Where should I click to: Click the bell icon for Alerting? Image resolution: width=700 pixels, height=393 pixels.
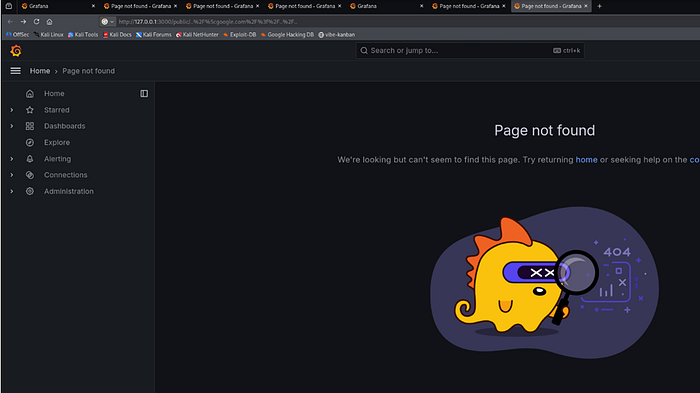point(29,159)
